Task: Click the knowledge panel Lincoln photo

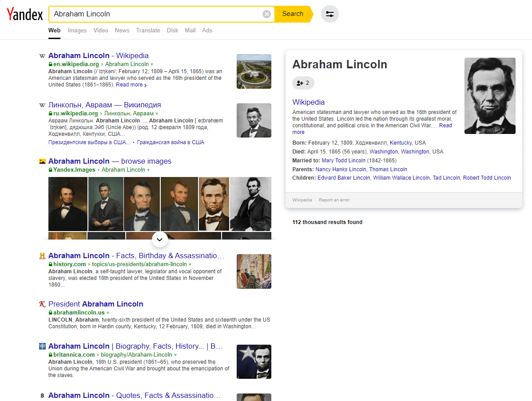Action: (x=490, y=96)
